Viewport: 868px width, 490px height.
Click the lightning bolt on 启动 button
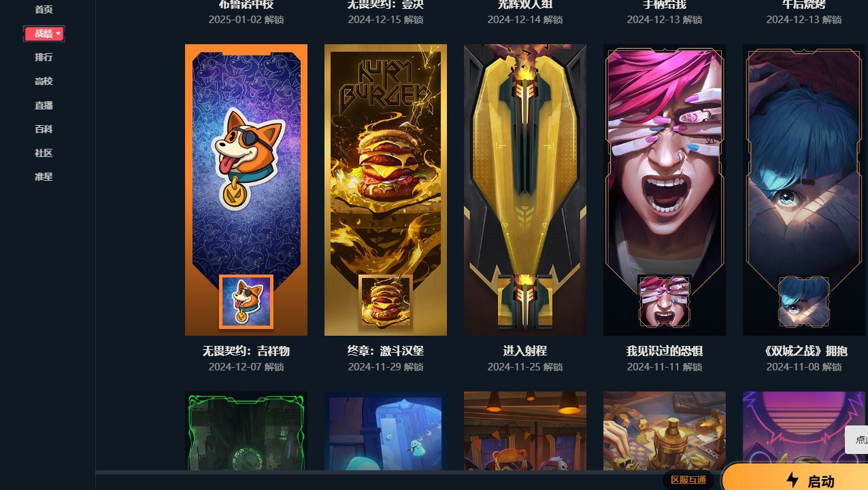click(x=792, y=480)
